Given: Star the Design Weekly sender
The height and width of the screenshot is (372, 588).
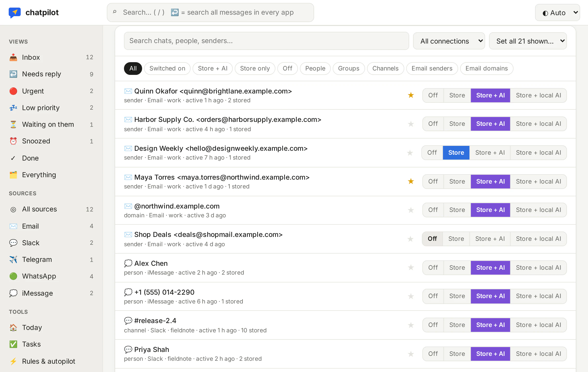Looking at the screenshot, I should (x=410, y=153).
